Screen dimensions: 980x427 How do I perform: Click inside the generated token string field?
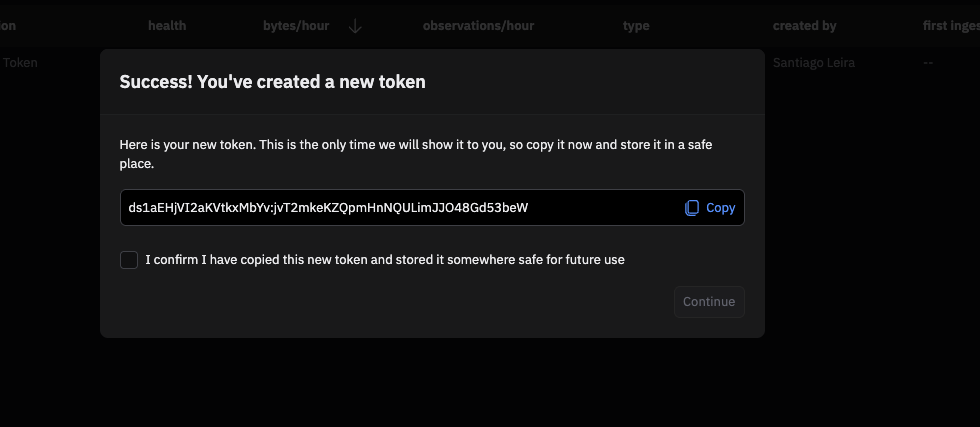[328, 208]
